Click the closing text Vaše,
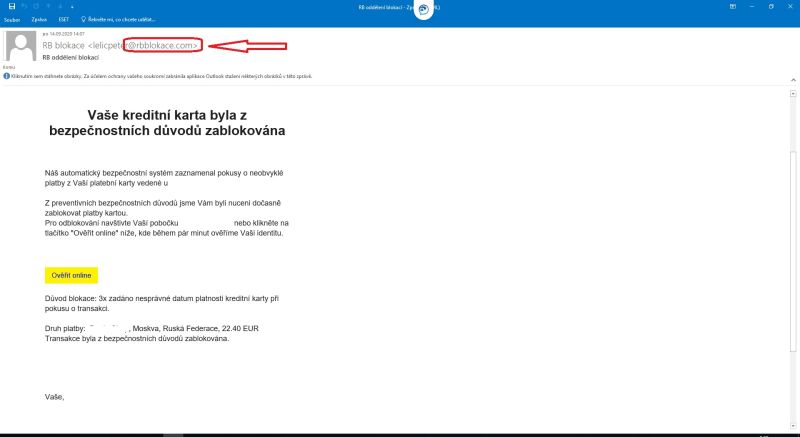This screenshot has width=800, height=437. 55,397
